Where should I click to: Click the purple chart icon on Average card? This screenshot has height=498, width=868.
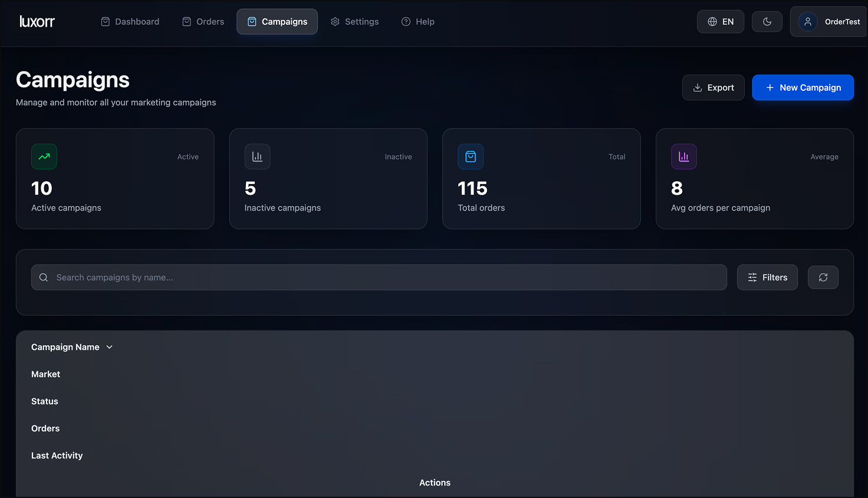point(683,157)
